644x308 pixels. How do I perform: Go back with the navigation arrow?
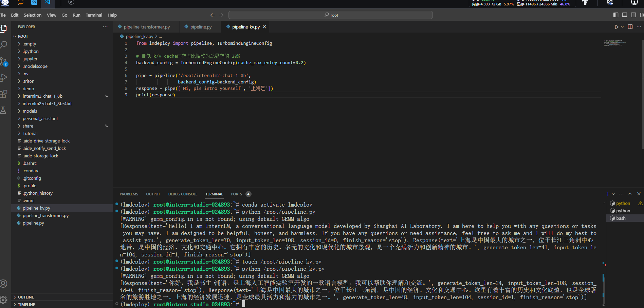coord(213,15)
